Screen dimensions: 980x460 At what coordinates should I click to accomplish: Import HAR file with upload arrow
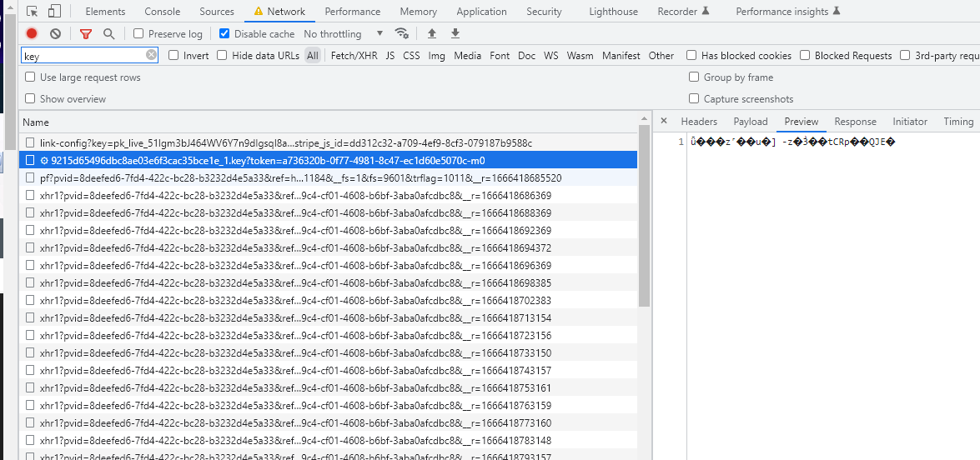[431, 34]
